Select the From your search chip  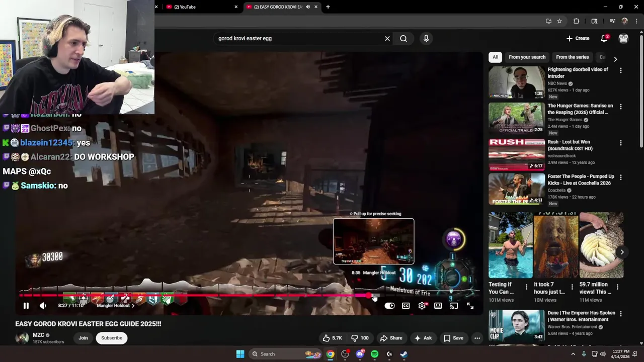coord(527,57)
